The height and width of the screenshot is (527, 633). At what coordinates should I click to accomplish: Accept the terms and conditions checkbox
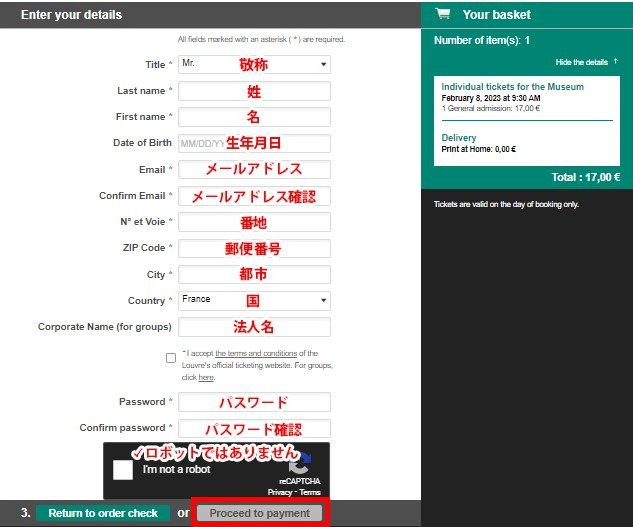[x=171, y=358]
